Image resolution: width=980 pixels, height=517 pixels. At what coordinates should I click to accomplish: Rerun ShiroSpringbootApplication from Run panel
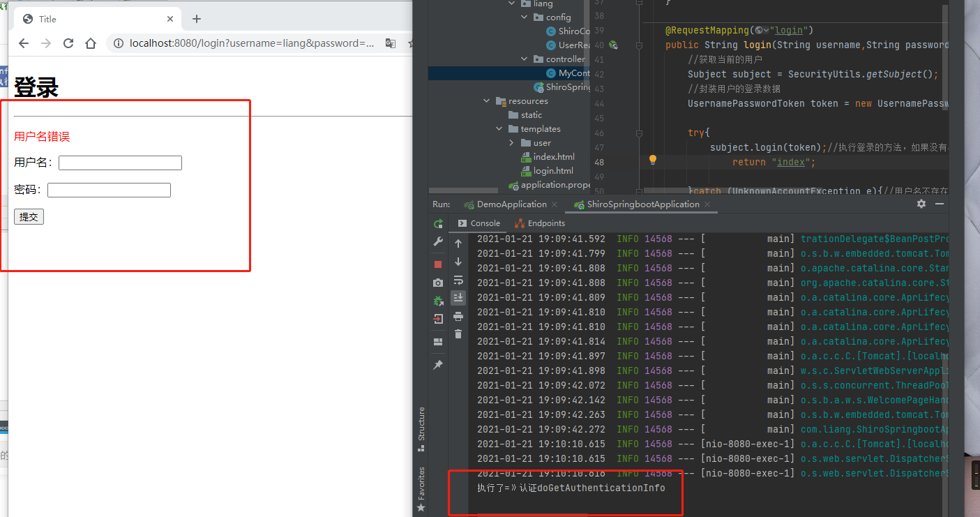tap(438, 224)
